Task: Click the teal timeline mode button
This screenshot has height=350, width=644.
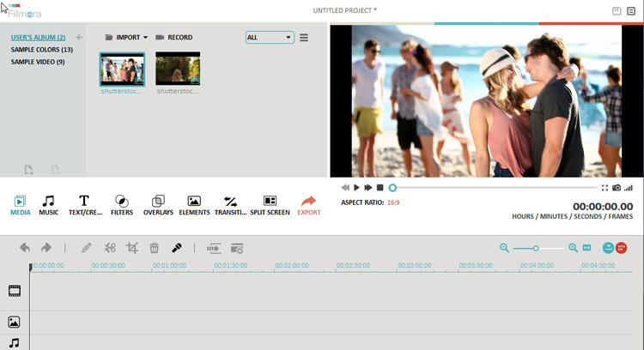Action: pyautogui.click(x=608, y=248)
